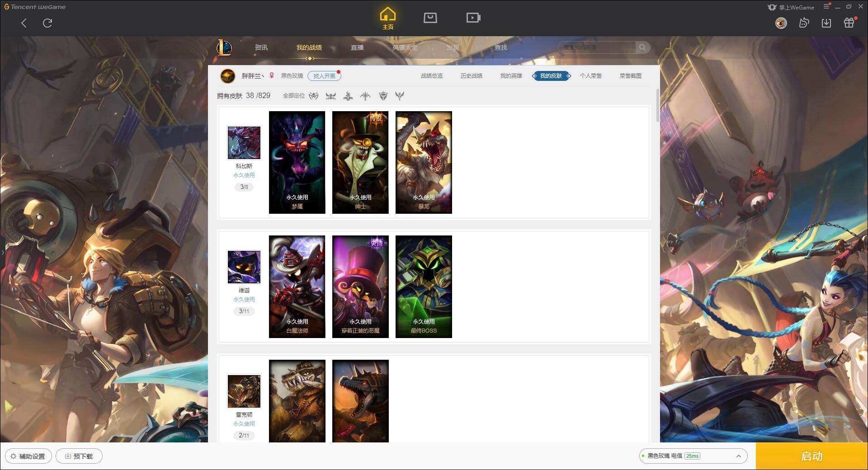This screenshot has height=470, width=868.
Task: Open the summoner profile avatar icon
Action: [x=228, y=76]
